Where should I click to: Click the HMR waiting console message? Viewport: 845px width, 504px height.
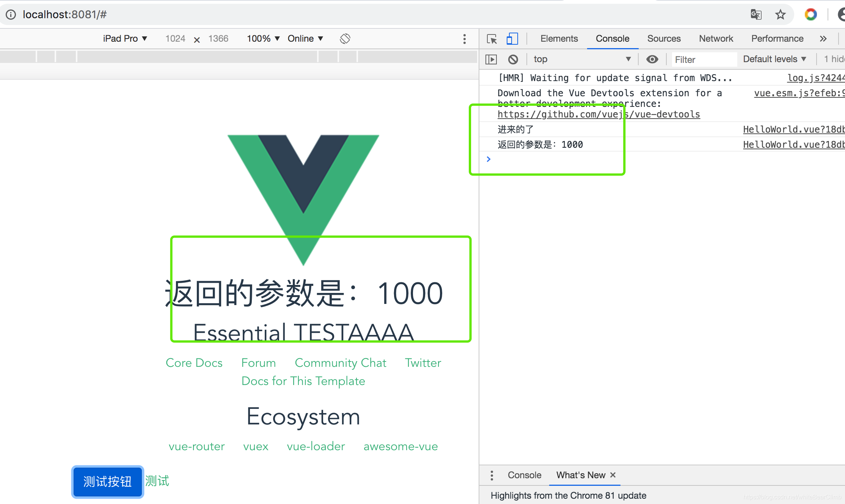tap(615, 78)
